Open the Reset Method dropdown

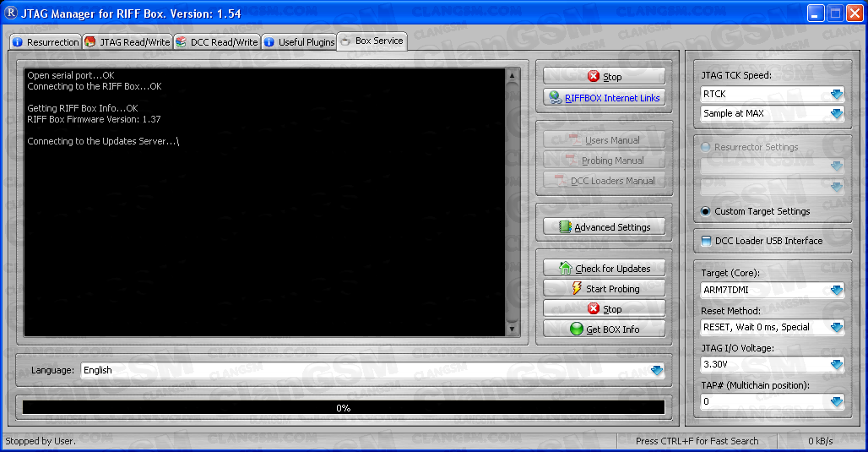tap(837, 327)
